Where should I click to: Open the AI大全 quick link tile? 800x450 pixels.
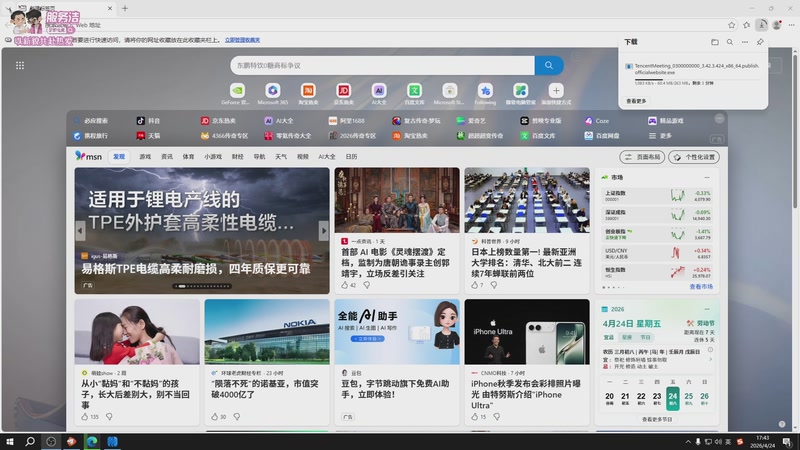(x=379, y=94)
